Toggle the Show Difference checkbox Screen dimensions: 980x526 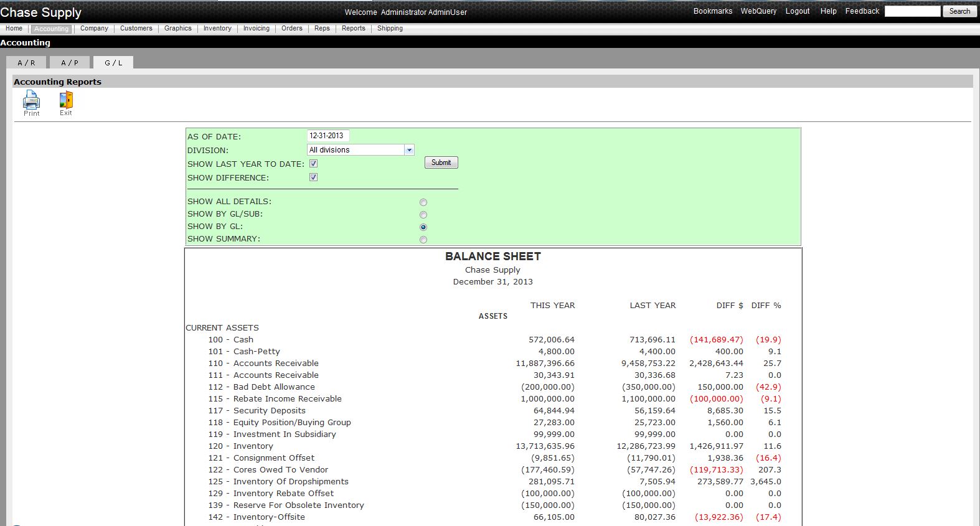click(314, 177)
